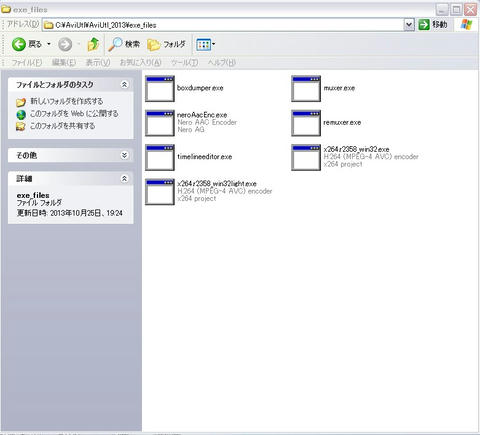Select muxer.exe file icon

(x=306, y=88)
